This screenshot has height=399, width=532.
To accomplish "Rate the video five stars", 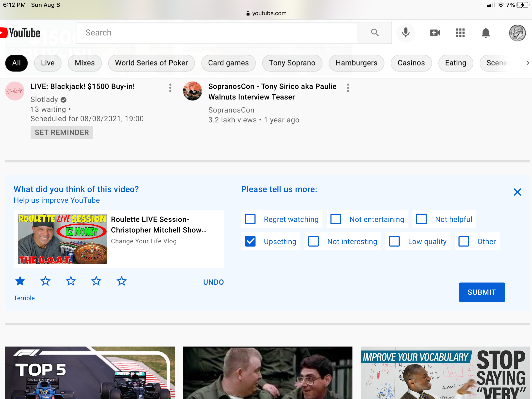I will (x=121, y=281).
